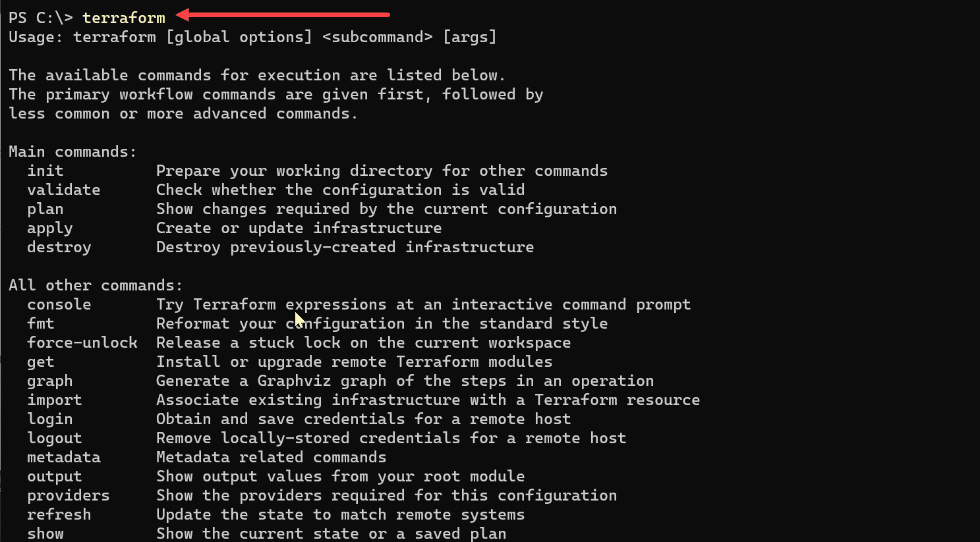Select the destroy command name
The height and width of the screenshot is (542, 980).
[x=59, y=247]
